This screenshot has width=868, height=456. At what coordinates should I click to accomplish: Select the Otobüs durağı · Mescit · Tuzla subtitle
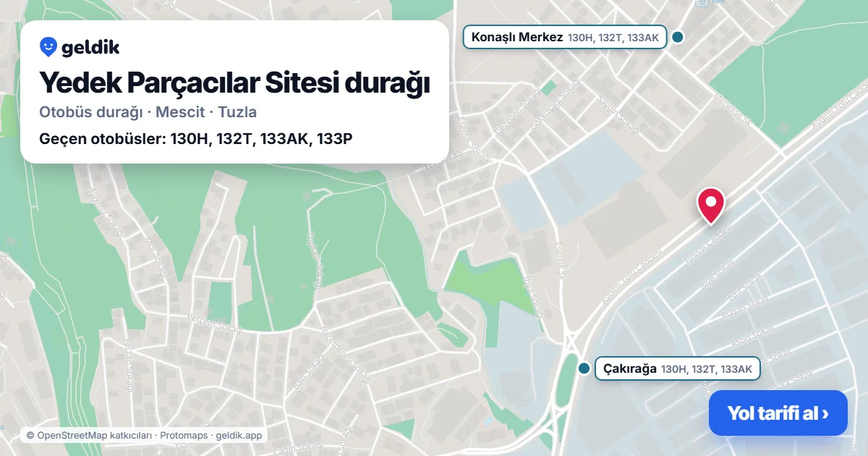pyautogui.click(x=148, y=112)
